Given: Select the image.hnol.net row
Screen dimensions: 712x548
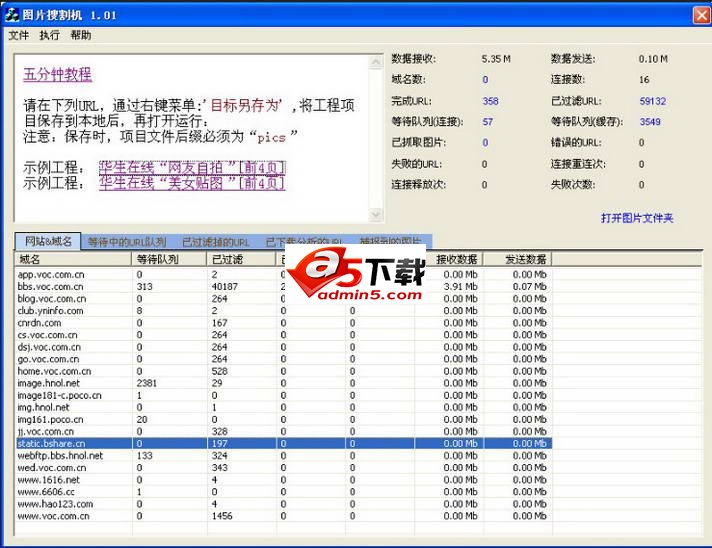Looking at the screenshot, I should pos(283,383).
